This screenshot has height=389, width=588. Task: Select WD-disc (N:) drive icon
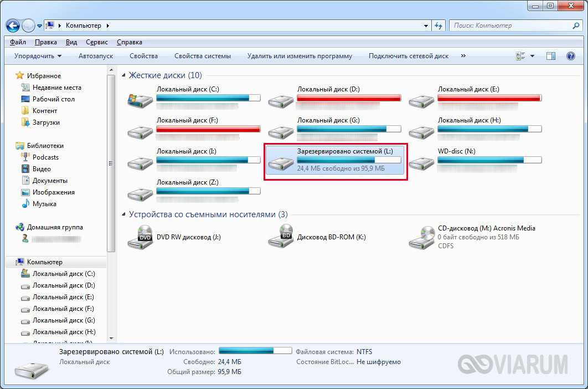tap(421, 163)
